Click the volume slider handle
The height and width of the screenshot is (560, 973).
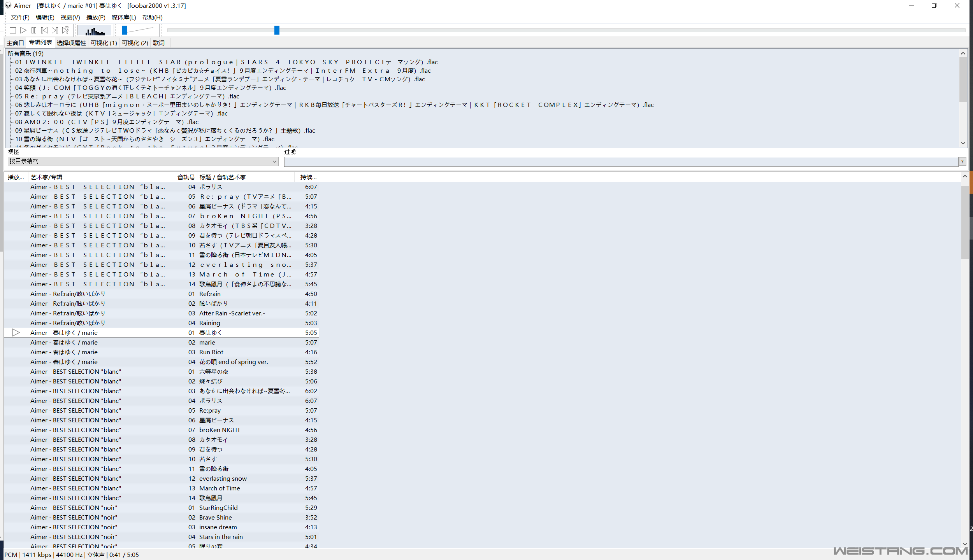[125, 30]
